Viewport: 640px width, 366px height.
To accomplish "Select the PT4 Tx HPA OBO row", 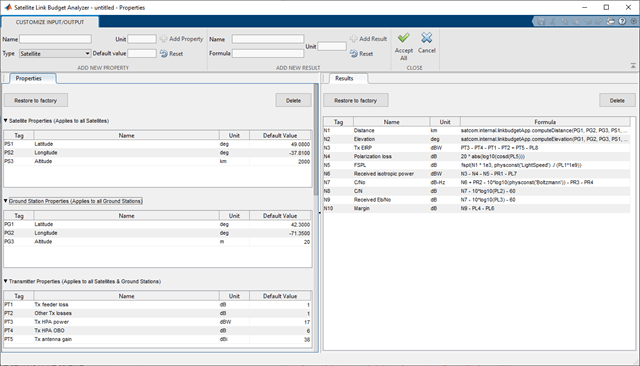I will (x=158, y=331).
